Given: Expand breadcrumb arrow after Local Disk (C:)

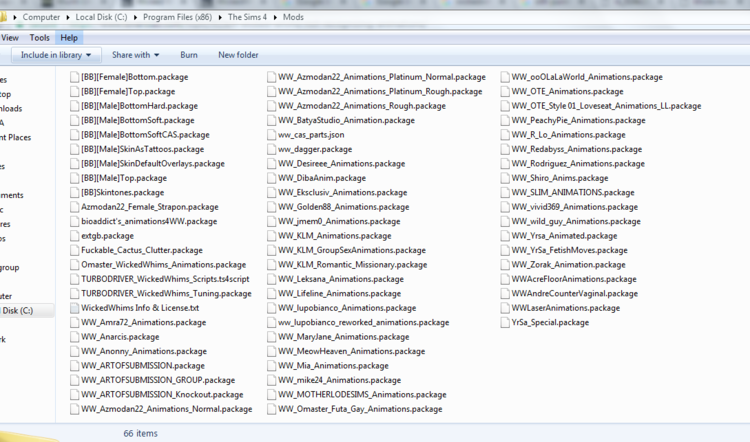Looking at the screenshot, I should pyautogui.click(x=135, y=17).
